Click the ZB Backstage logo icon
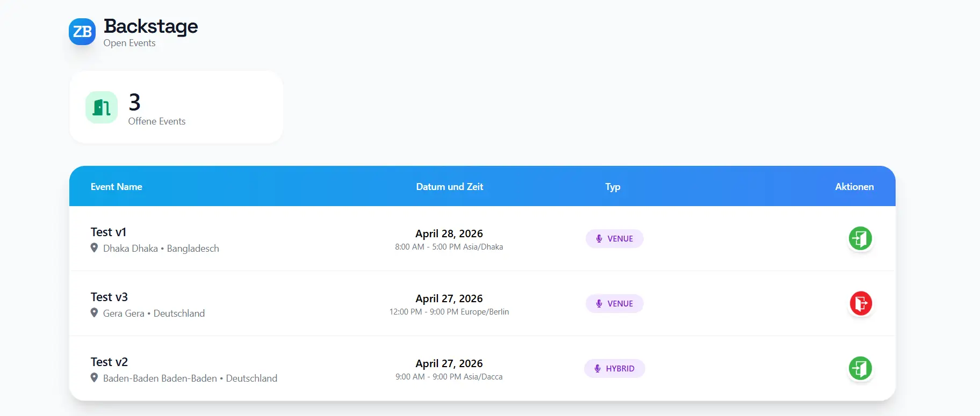The width and height of the screenshot is (980, 416). [82, 32]
